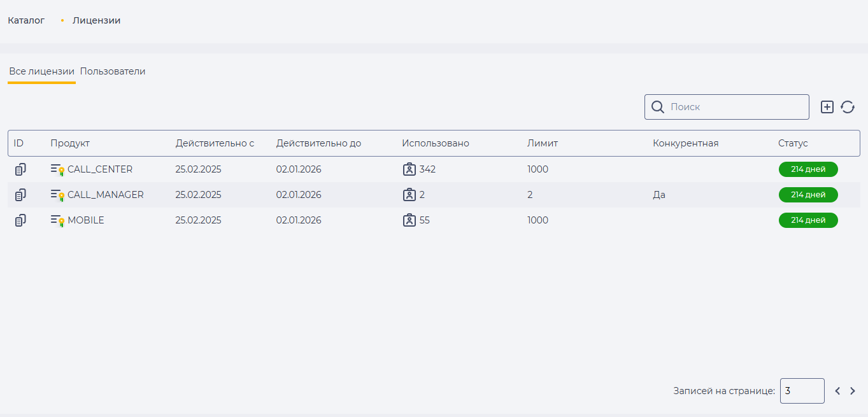Screen dimensions: 868x417
Task: Sort by the Действительно с column
Action: (x=215, y=143)
